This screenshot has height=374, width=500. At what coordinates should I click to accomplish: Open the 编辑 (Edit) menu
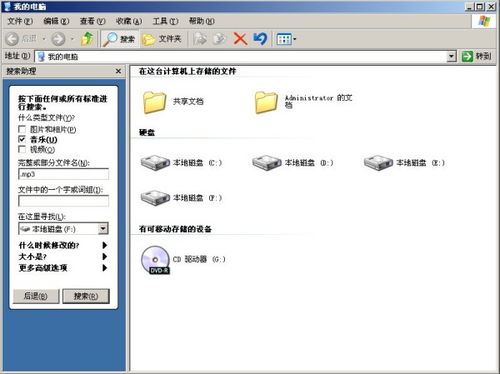pos(56,21)
